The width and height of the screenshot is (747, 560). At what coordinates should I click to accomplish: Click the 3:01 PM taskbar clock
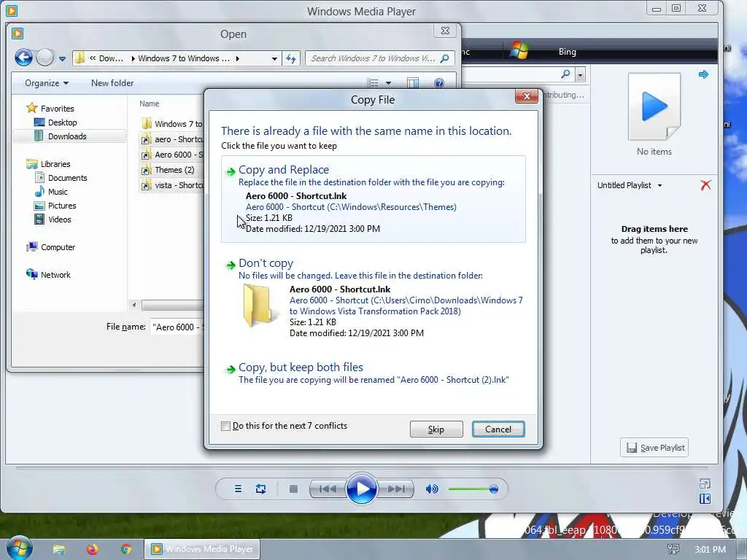point(710,550)
